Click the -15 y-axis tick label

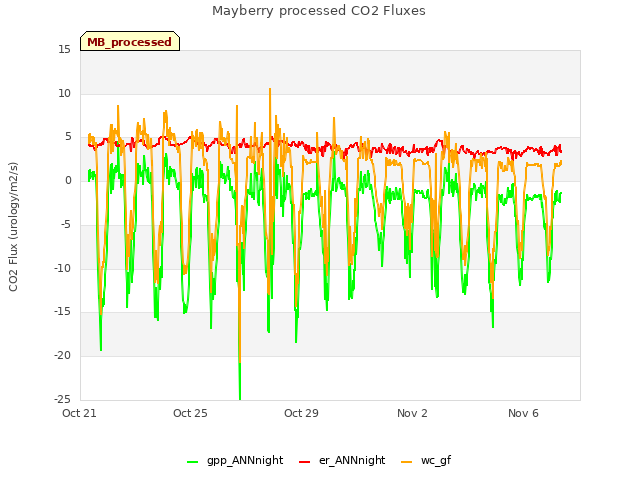62,312
